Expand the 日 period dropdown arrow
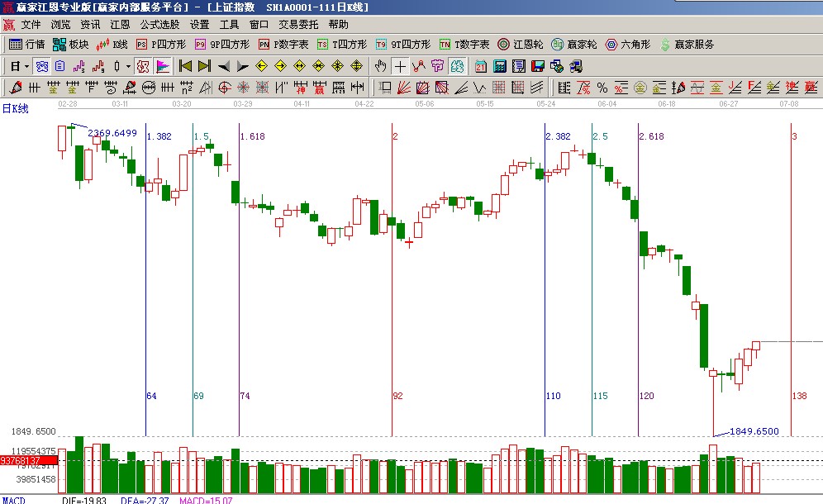 point(26,66)
